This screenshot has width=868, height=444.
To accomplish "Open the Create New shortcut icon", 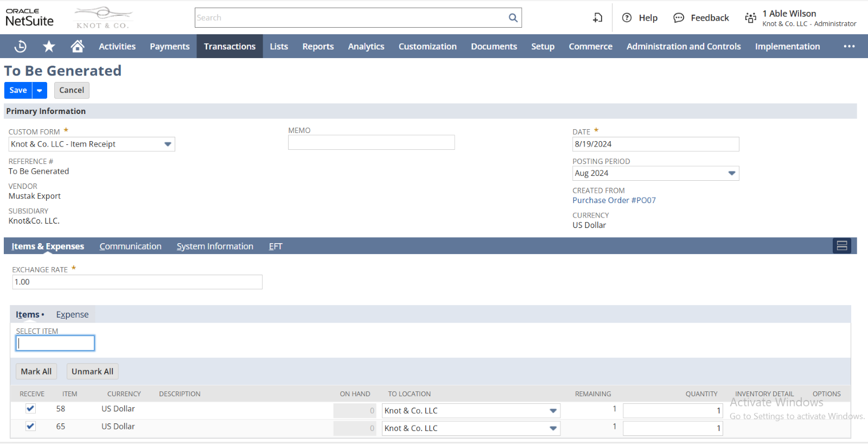I will 597,18.
